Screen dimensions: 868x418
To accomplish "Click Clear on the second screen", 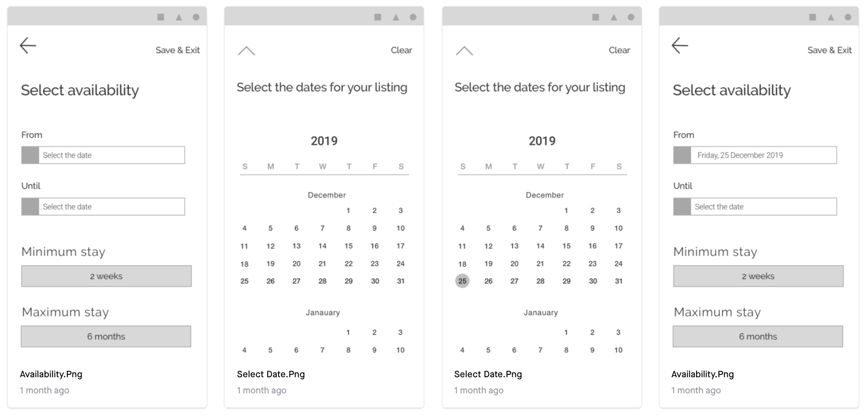I will coord(401,50).
